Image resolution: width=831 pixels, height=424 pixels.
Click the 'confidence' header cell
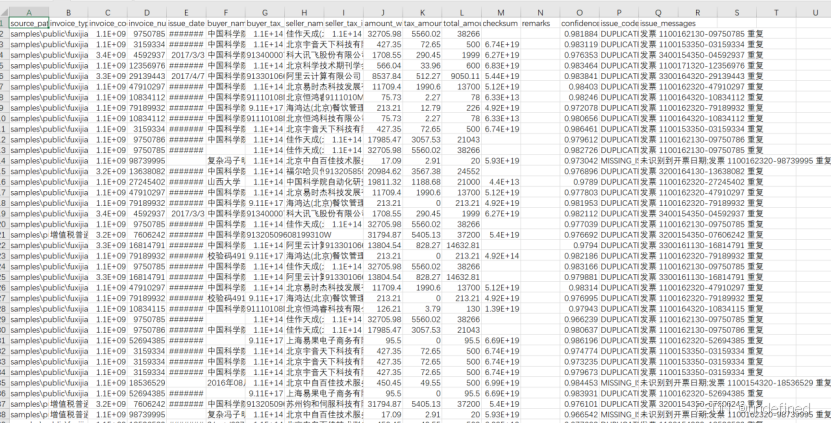(x=579, y=23)
